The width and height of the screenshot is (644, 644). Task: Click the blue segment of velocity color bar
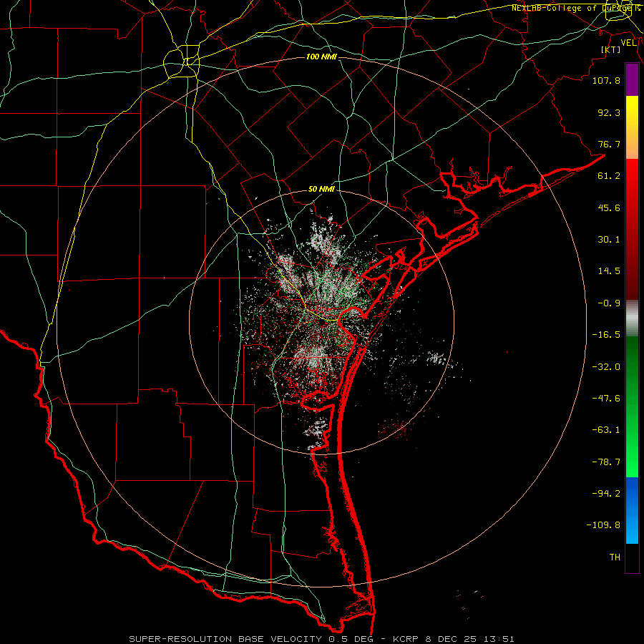632,510
